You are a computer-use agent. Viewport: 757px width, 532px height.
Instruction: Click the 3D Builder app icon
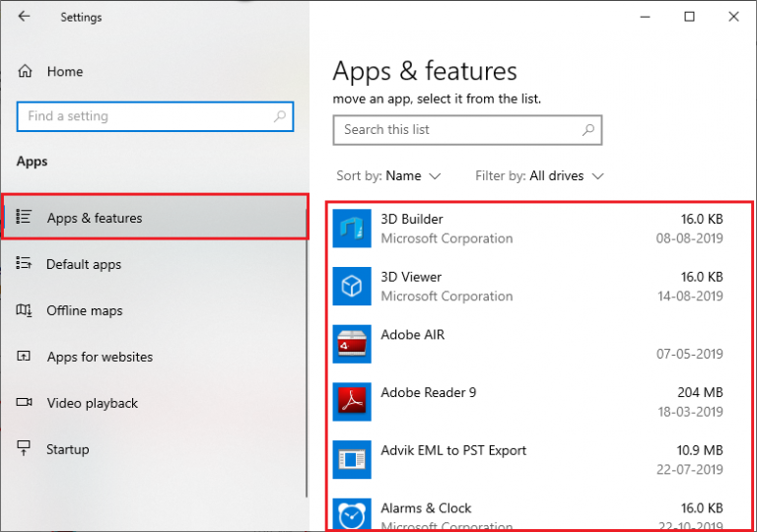[x=352, y=229]
